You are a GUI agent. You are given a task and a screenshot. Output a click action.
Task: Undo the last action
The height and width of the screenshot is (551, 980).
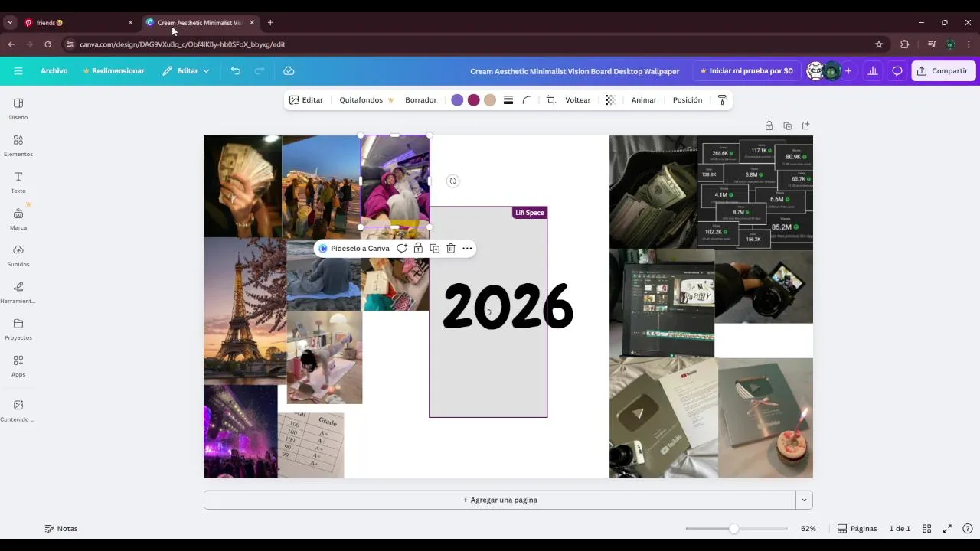click(x=236, y=70)
